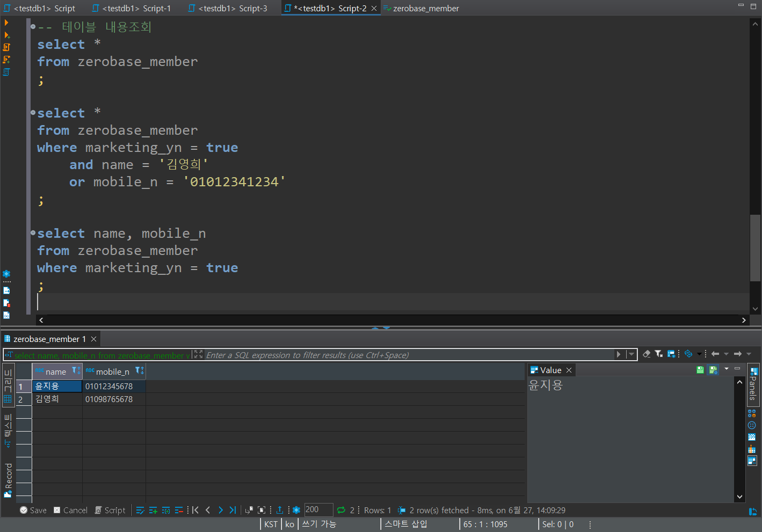The image size is (762, 532).
Task: Remove all filters with eraser icon
Action: click(647, 354)
